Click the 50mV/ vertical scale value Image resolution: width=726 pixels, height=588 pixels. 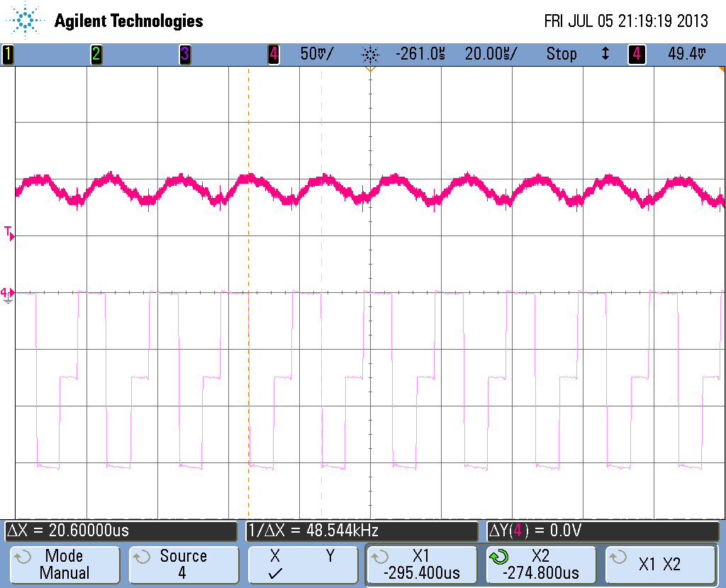point(317,54)
